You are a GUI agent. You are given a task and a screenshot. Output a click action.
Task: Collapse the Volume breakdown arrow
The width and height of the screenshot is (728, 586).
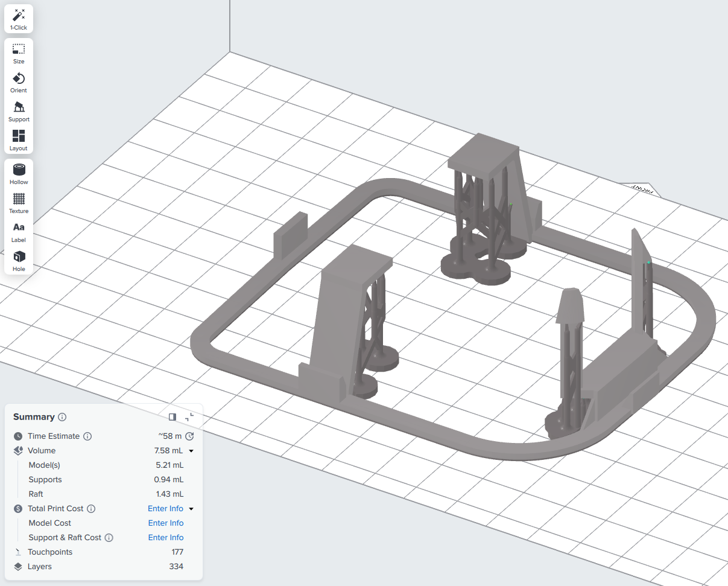click(x=191, y=451)
